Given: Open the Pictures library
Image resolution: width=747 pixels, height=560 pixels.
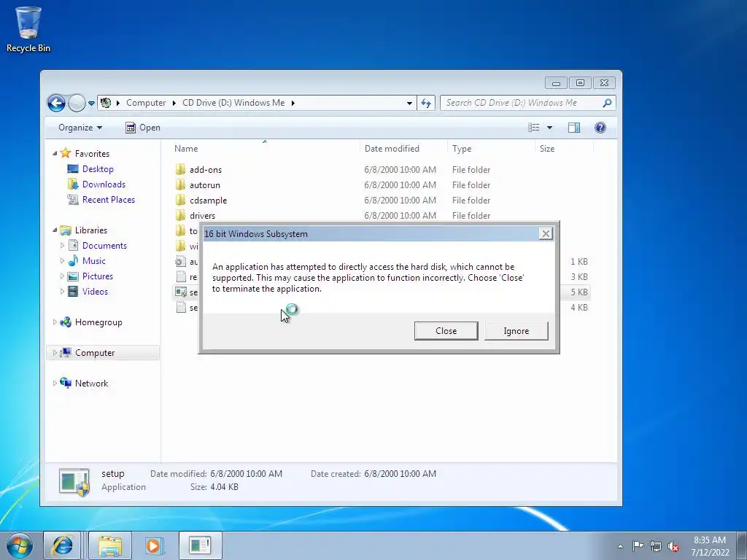Looking at the screenshot, I should tap(97, 276).
